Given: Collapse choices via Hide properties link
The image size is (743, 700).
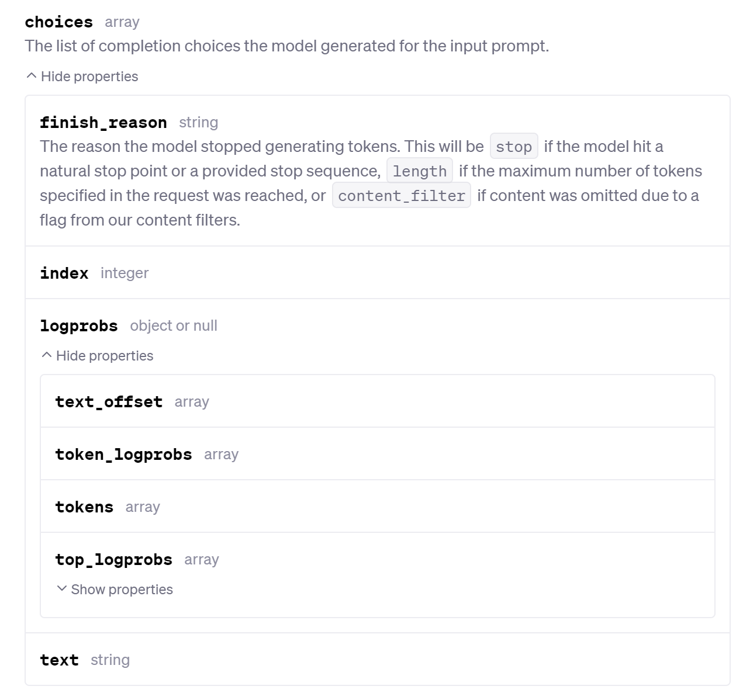Looking at the screenshot, I should click(x=82, y=77).
